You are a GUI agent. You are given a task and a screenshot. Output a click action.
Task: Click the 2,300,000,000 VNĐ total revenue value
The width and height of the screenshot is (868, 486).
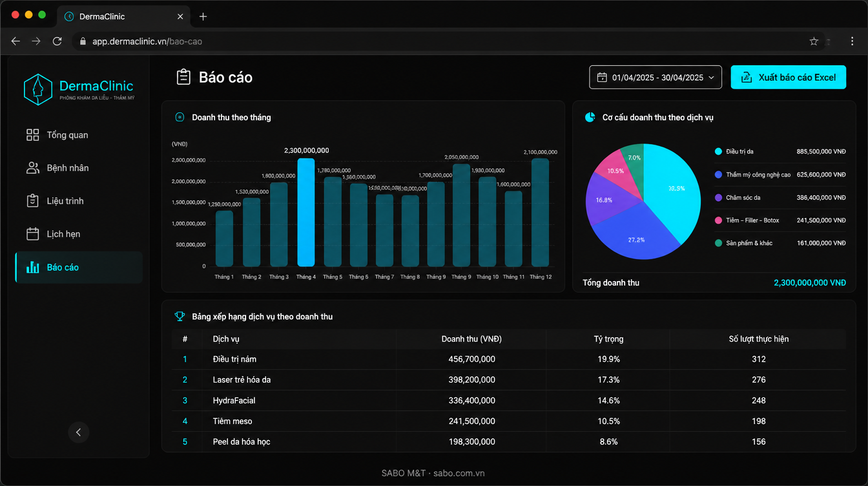[810, 283]
